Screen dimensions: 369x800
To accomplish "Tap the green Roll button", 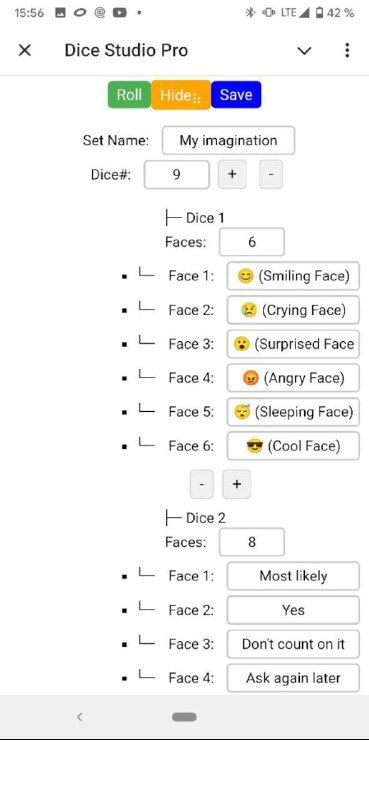I will pyautogui.click(x=129, y=95).
